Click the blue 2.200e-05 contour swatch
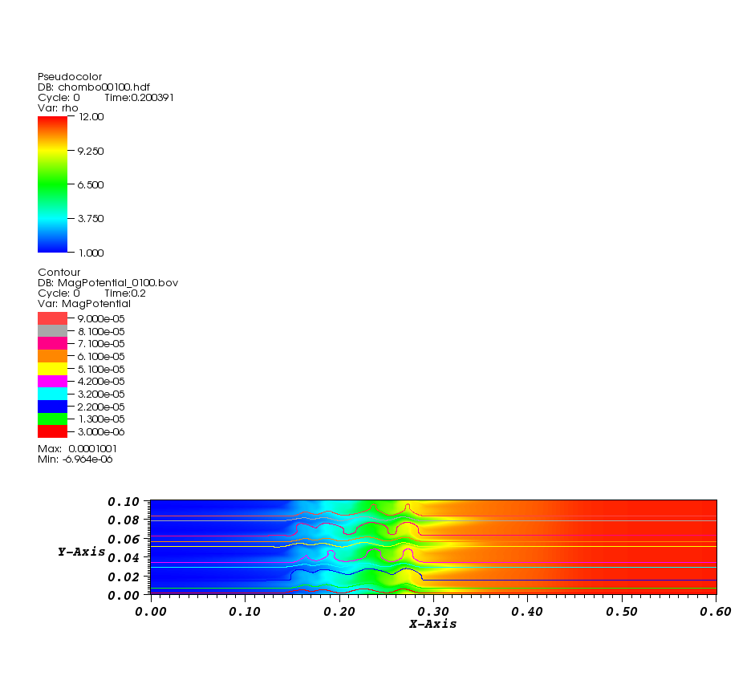 pos(52,406)
